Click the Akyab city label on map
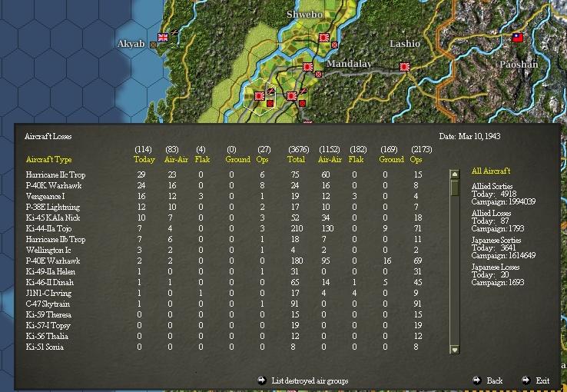 click(131, 44)
